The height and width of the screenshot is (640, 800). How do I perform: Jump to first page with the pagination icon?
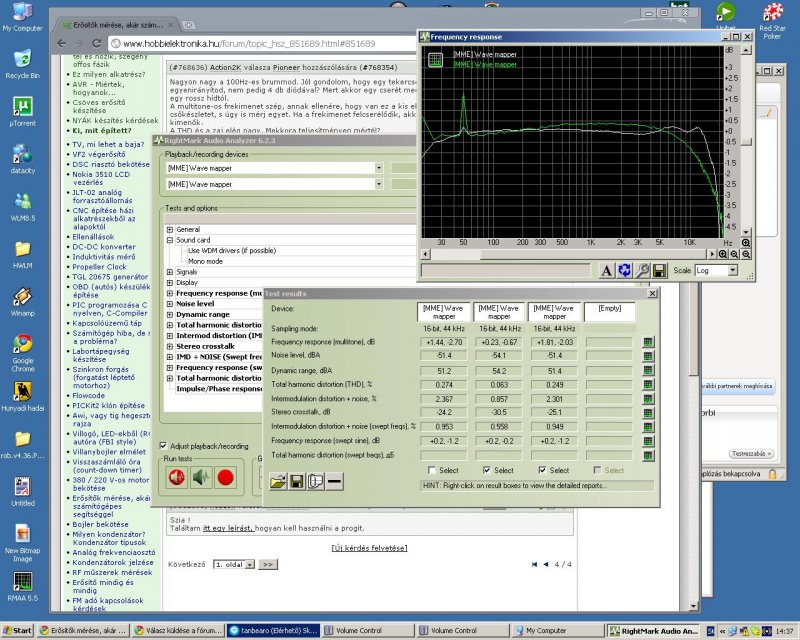tap(534, 564)
